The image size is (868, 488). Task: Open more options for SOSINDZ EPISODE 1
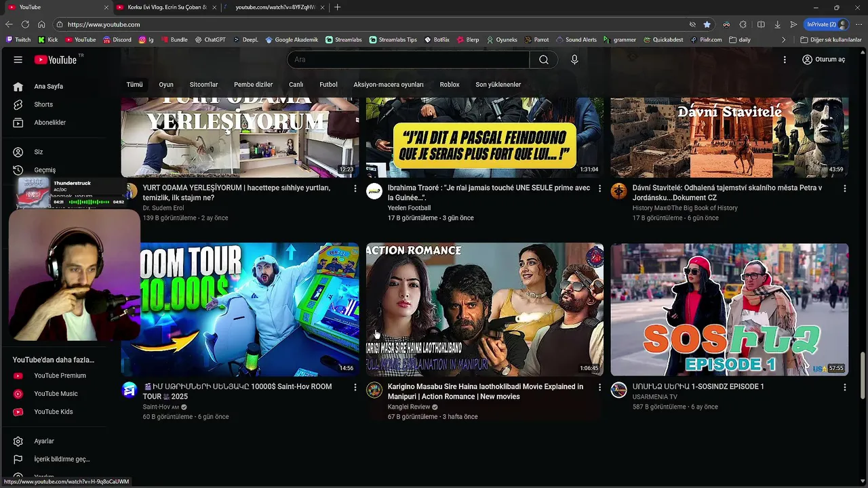pos(844,387)
